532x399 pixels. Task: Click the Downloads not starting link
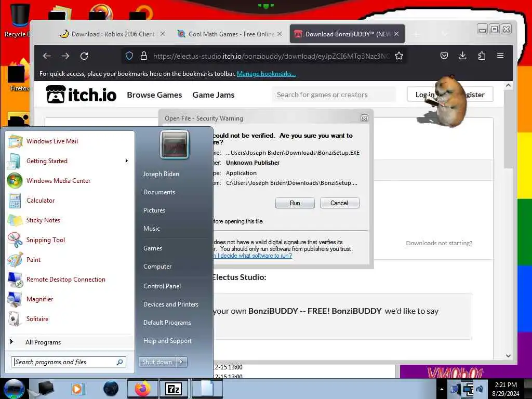click(439, 243)
